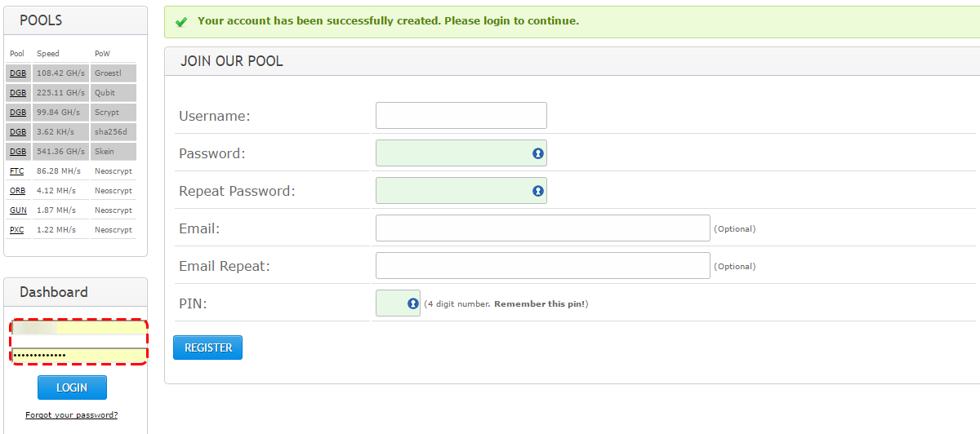Click the key icon in Password field

(538, 153)
